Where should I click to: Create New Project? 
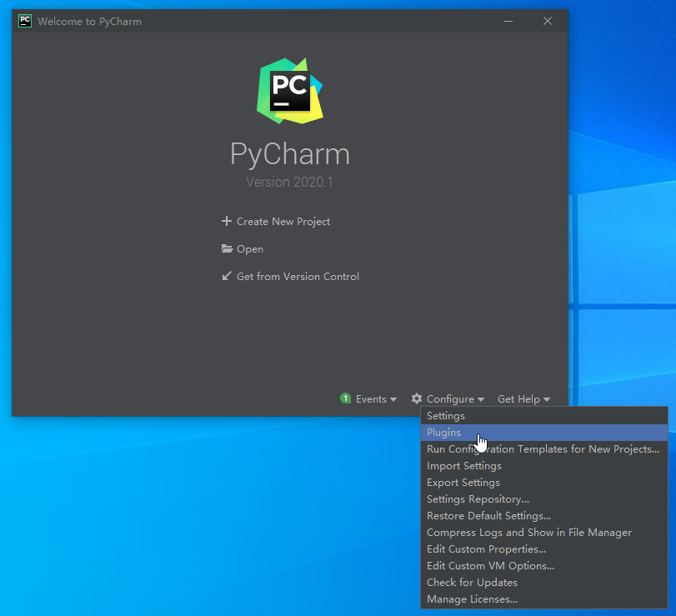click(x=276, y=222)
